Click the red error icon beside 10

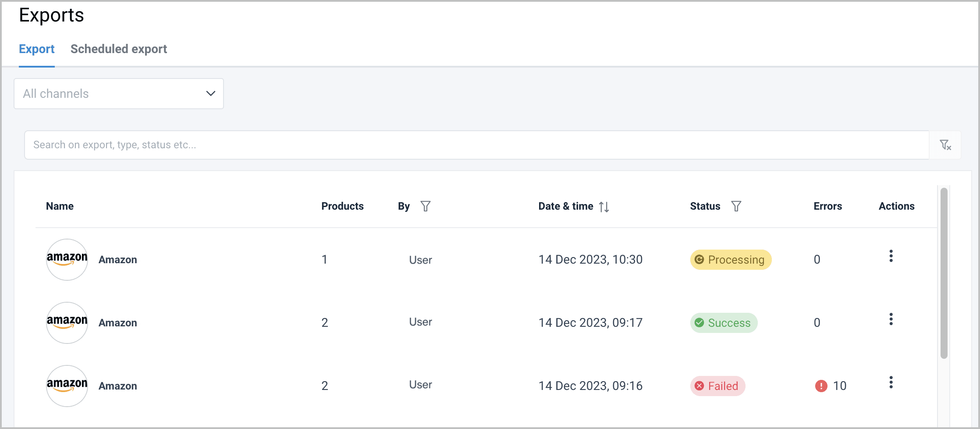click(821, 386)
